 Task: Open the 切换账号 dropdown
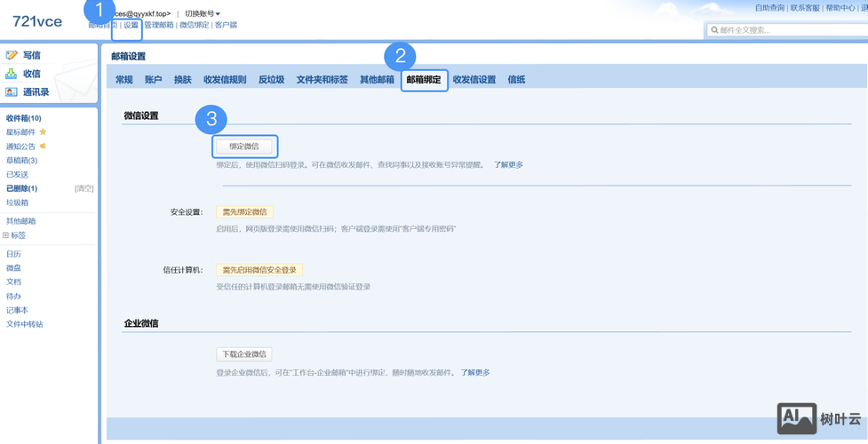(x=203, y=13)
